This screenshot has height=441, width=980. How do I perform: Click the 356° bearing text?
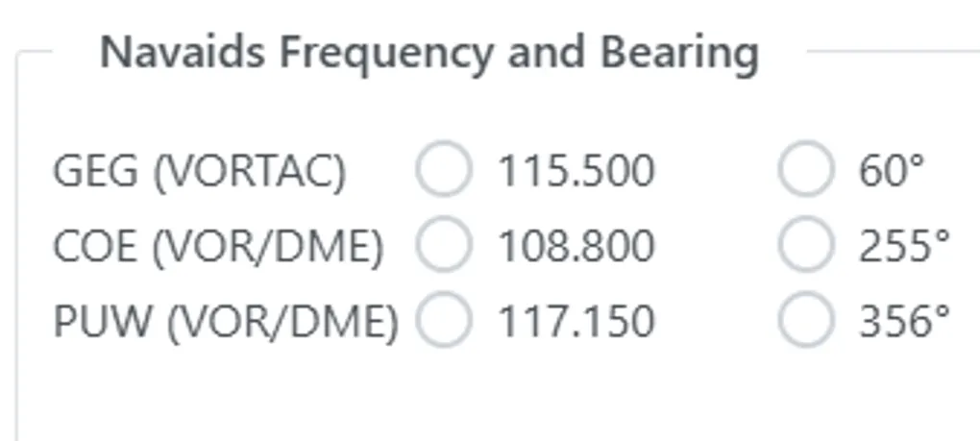point(904,322)
